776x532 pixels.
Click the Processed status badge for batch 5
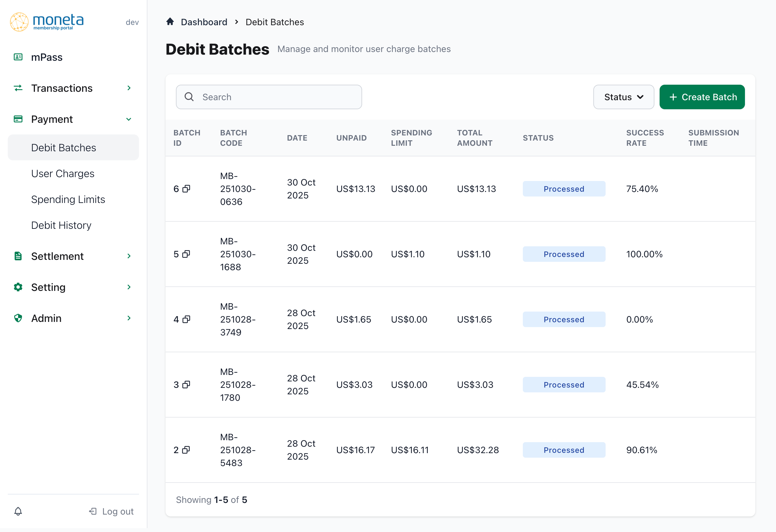(x=564, y=254)
